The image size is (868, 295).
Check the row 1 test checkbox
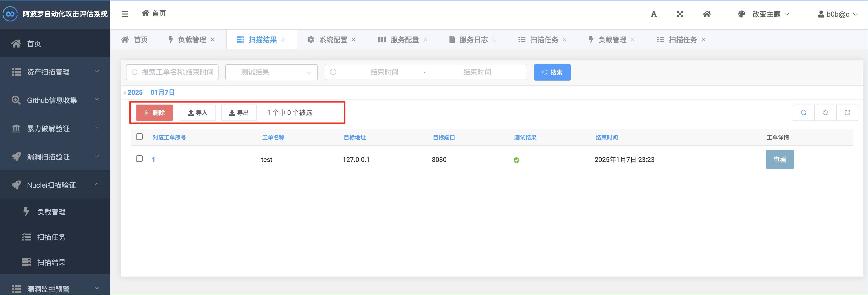(x=139, y=159)
